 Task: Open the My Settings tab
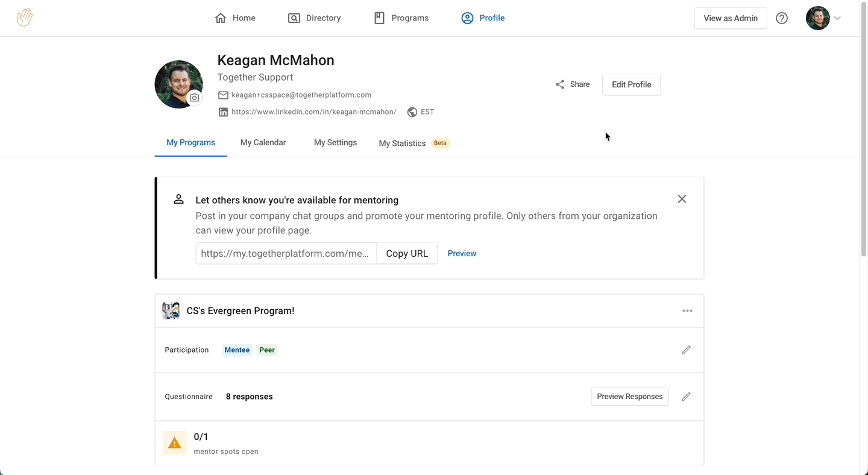(335, 143)
